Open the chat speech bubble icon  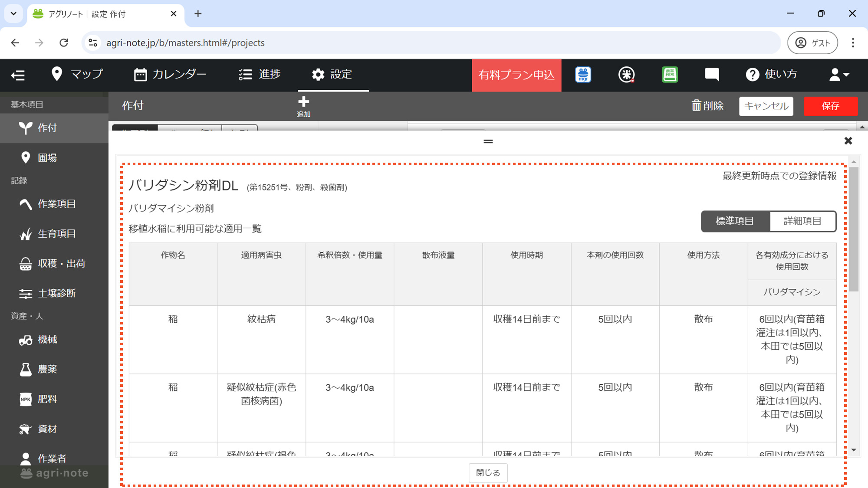[712, 75]
